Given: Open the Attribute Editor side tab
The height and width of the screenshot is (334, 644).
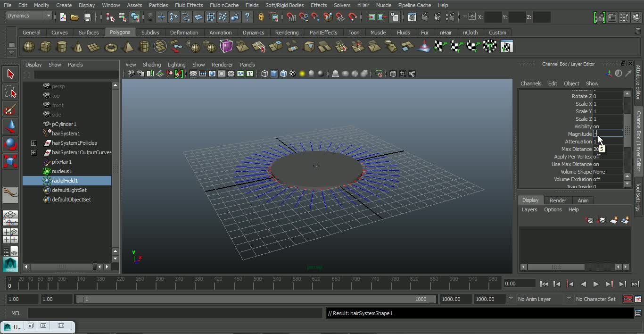Looking at the screenshot, I should (639, 82).
